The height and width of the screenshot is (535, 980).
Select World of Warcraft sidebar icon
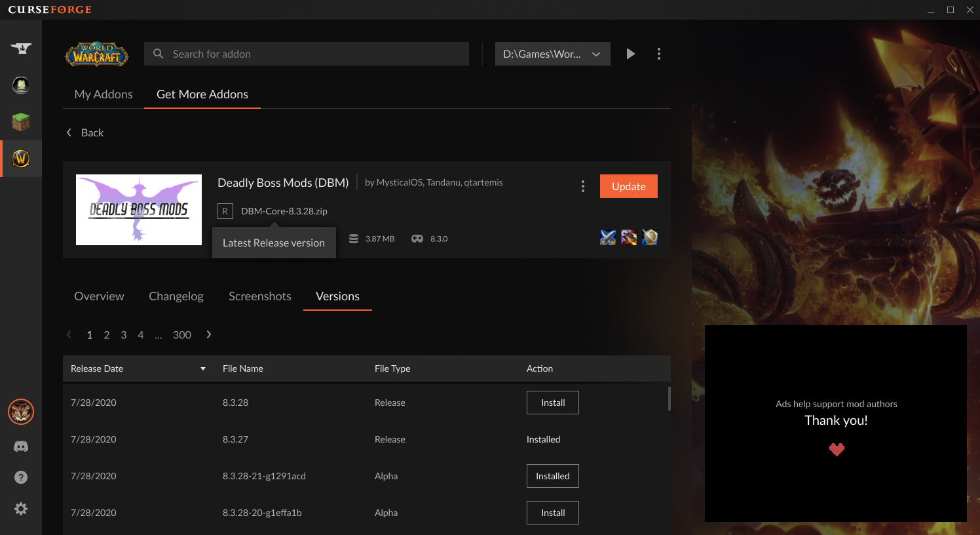pos(21,158)
